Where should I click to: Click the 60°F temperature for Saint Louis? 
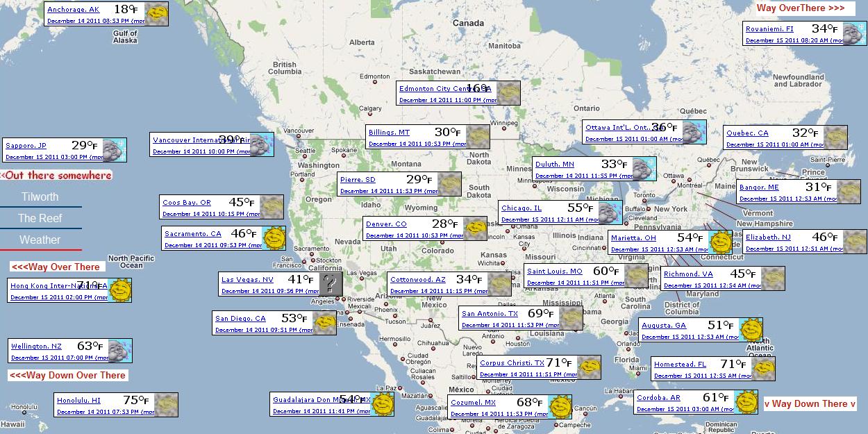606,271
